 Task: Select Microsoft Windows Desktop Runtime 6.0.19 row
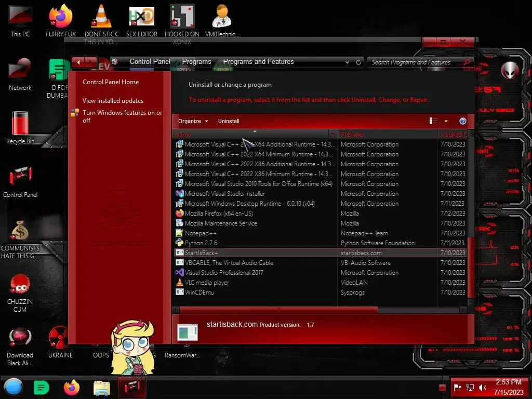pos(320,204)
